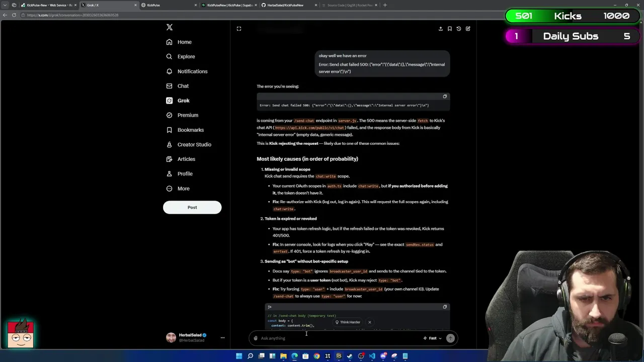Open the Profile page
644x362 pixels.
point(180,173)
